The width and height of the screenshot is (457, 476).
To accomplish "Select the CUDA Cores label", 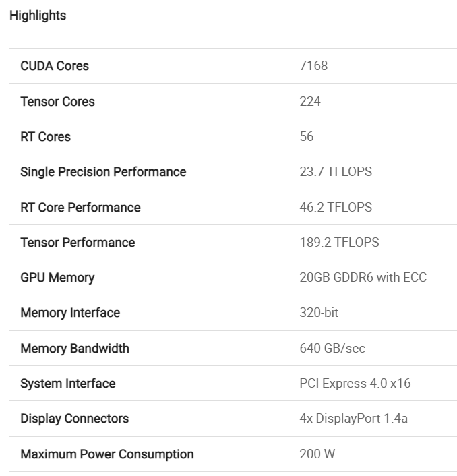I will 55,66.
